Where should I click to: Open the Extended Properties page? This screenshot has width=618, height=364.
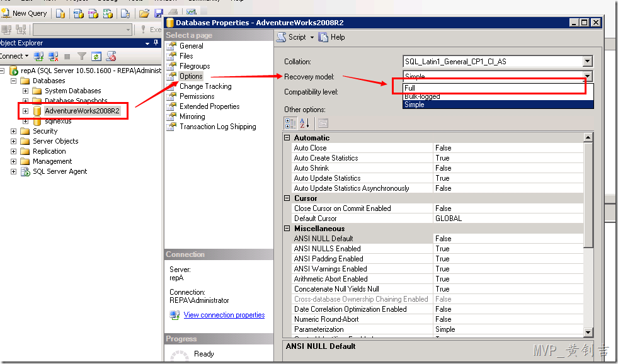pyautogui.click(x=209, y=106)
